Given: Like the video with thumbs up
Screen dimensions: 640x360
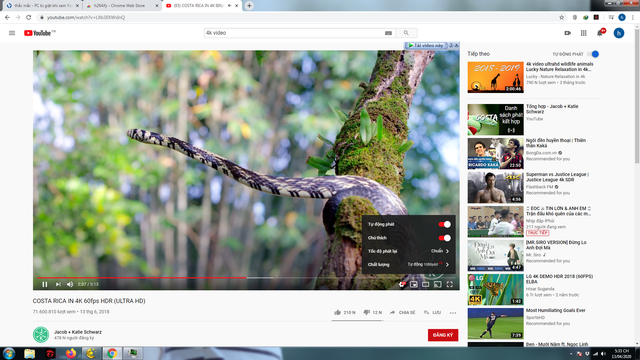Looking at the screenshot, I should [345, 312].
